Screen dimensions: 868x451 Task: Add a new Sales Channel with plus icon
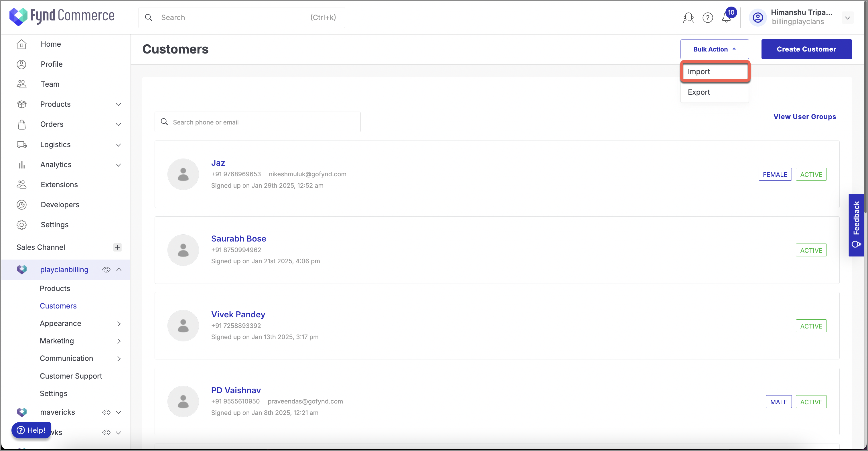[x=117, y=247]
